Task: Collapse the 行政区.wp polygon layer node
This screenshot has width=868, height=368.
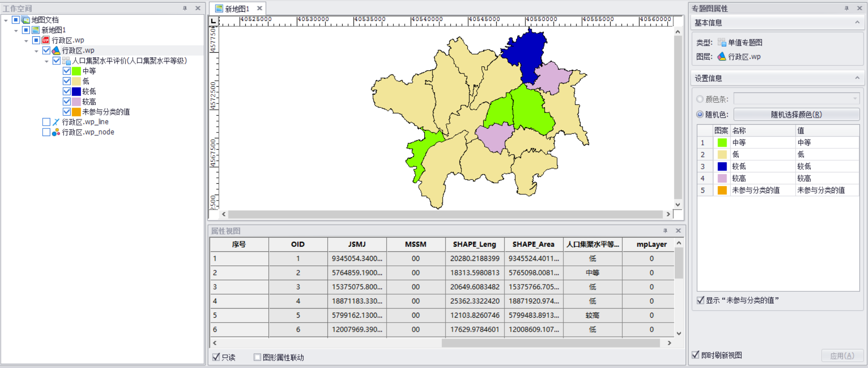Action: [37, 51]
